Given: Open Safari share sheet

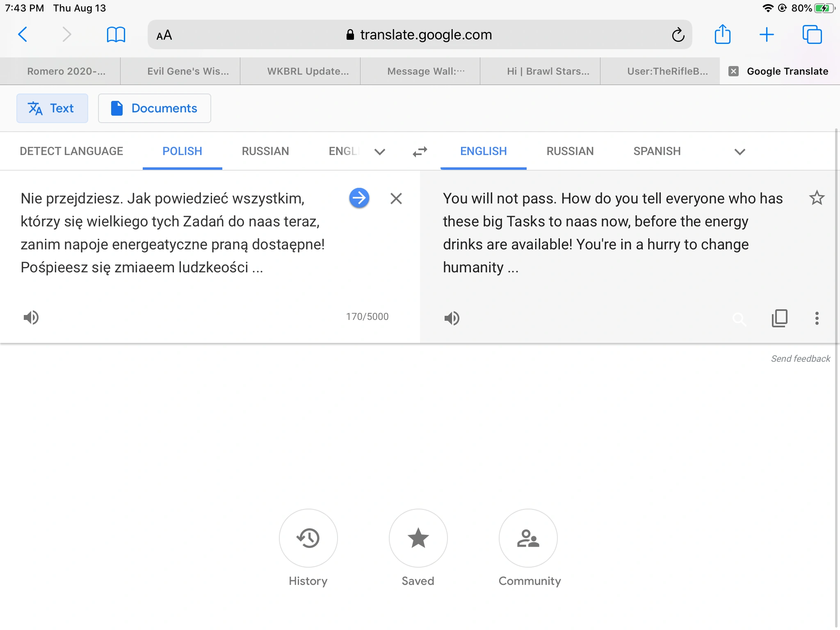Looking at the screenshot, I should (x=722, y=34).
